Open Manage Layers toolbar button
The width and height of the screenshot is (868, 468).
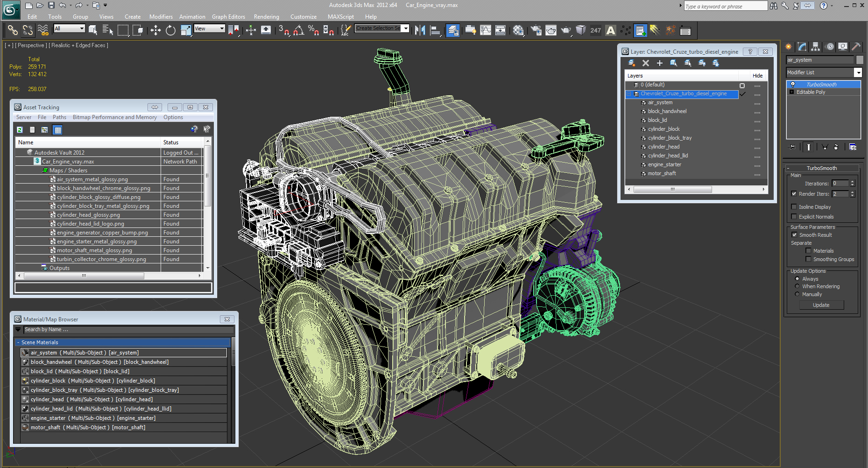[x=452, y=30]
